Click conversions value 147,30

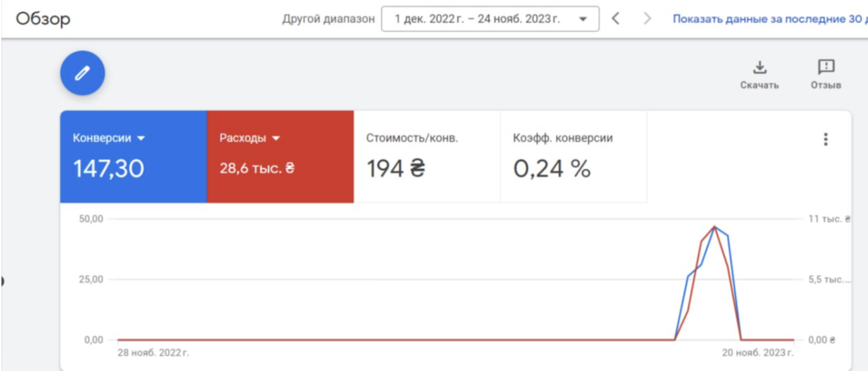109,169
